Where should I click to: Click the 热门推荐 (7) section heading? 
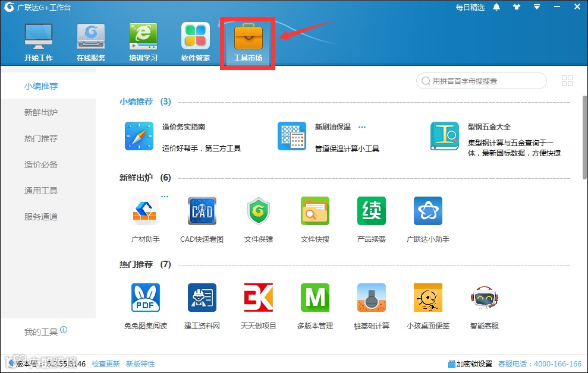pos(145,264)
